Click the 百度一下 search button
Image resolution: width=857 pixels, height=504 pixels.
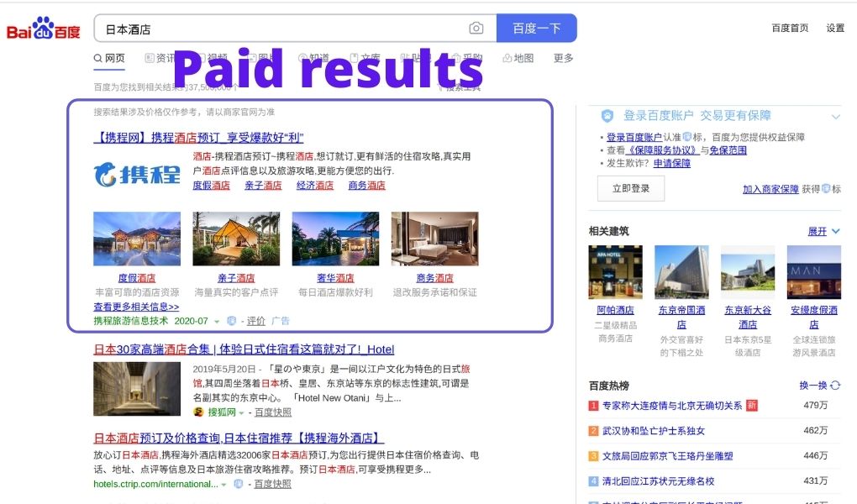coord(537,28)
